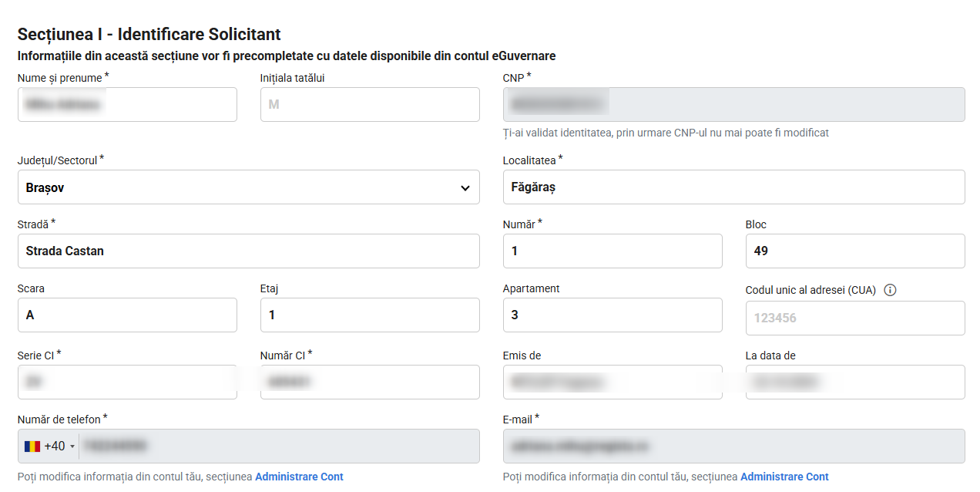Focus the Număr CI field
Image resolution: width=980 pixels, height=492 pixels.
click(370, 382)
